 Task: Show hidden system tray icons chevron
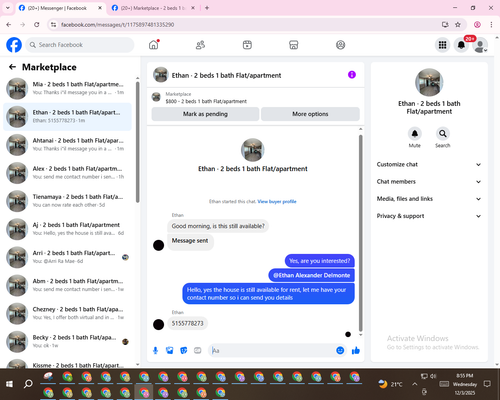414,384
